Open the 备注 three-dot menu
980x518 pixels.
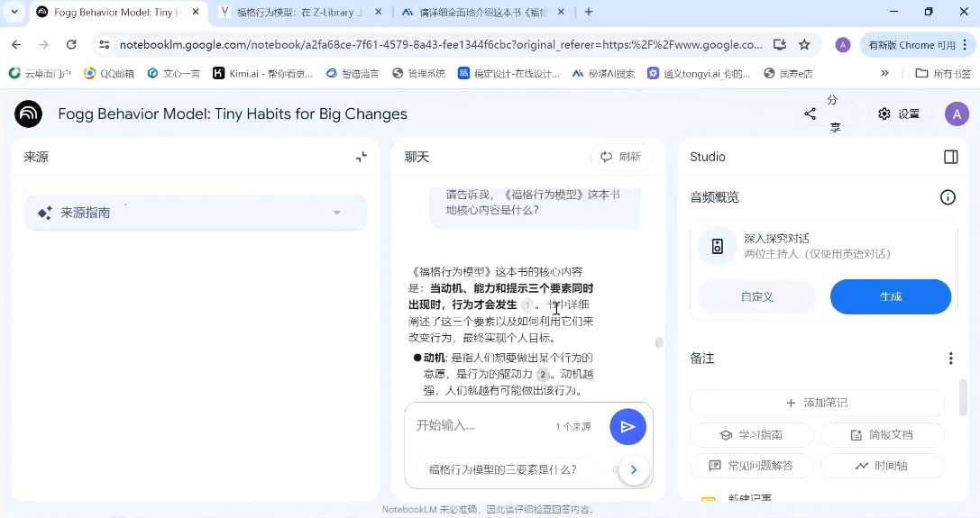pyautogui.click(x=950, y=359)
